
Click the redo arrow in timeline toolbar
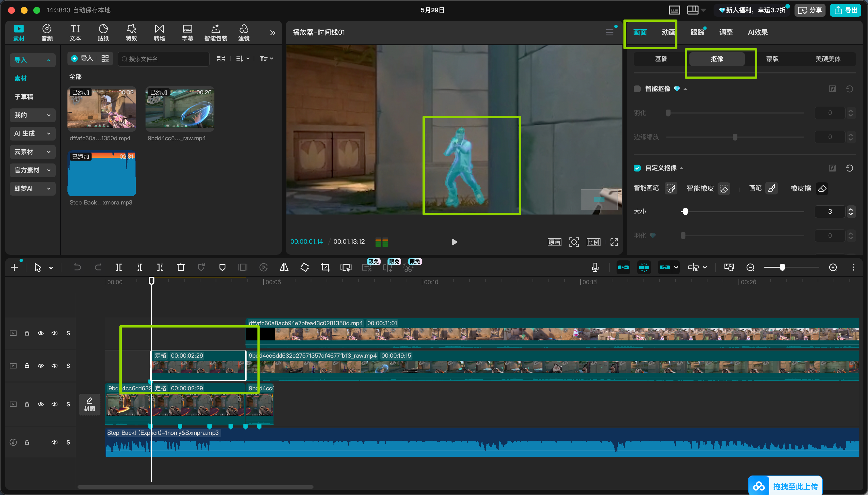pos(98,268)
